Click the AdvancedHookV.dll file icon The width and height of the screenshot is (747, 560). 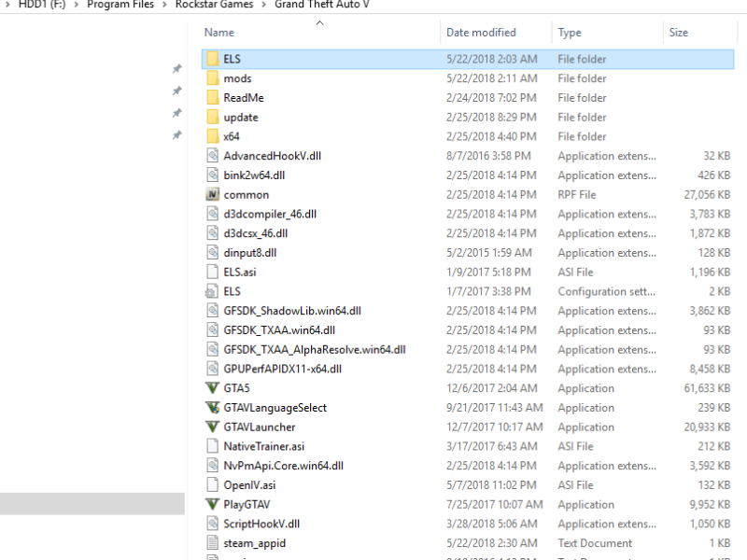pyautogui.click(x=213, y=156)
